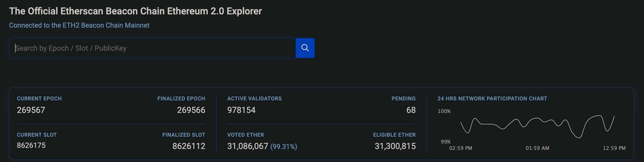Click the 99.31% voted percentage
644x162 pixels.
(284, 146)
